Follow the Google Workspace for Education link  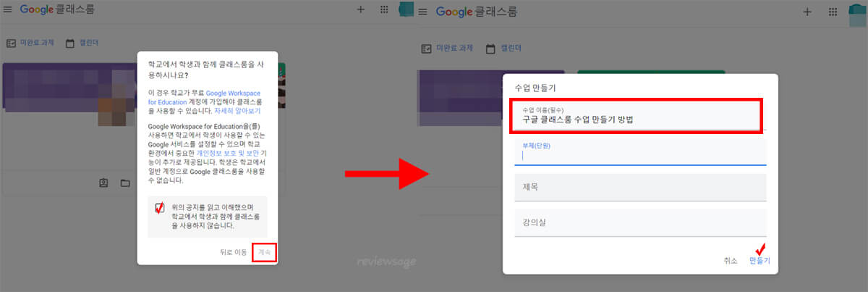pos(205,98)
